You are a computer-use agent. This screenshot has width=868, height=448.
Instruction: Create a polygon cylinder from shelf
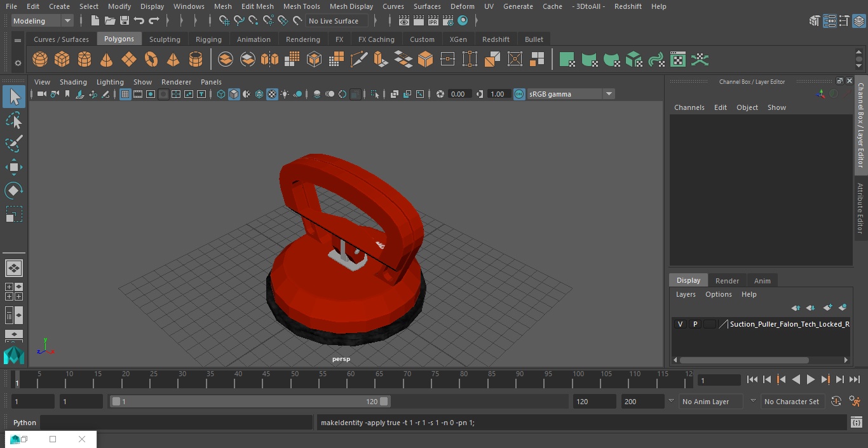point(85,60)
